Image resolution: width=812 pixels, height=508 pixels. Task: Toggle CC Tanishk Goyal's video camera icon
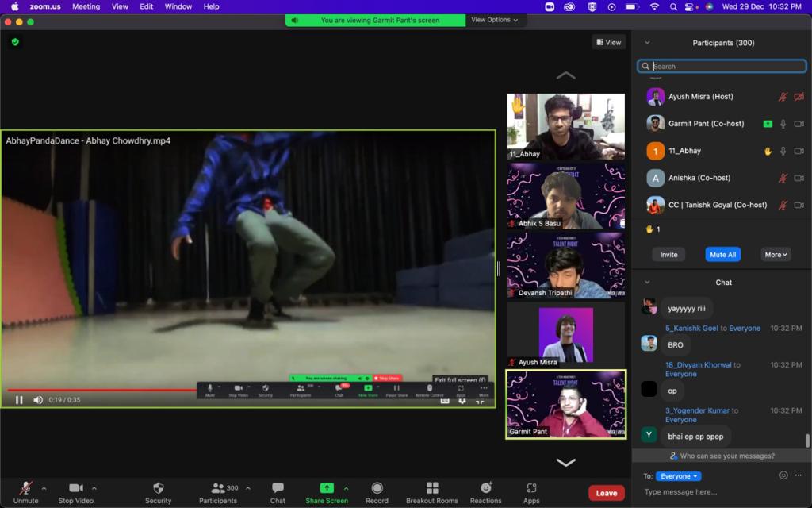(799, 205)
